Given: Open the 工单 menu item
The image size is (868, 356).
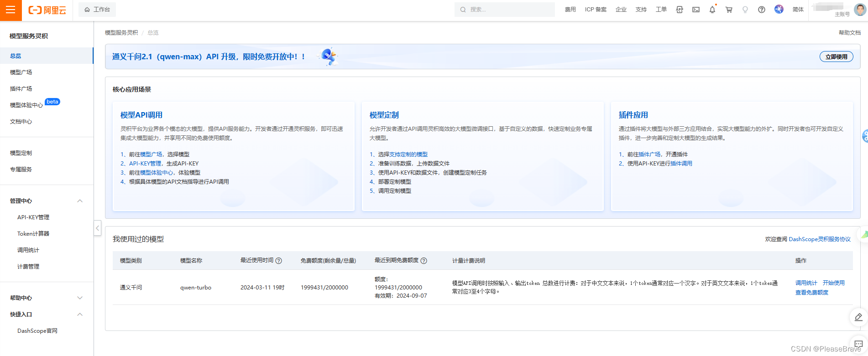Looking at the screenshot, I should tap(661, 10).
